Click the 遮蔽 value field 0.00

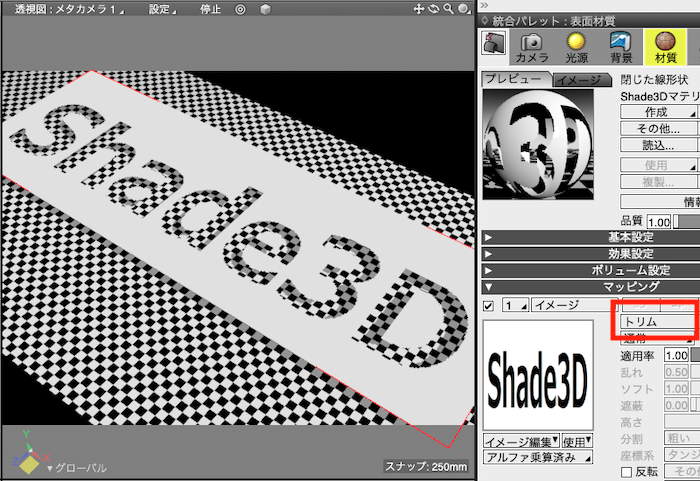click(677, 406)
